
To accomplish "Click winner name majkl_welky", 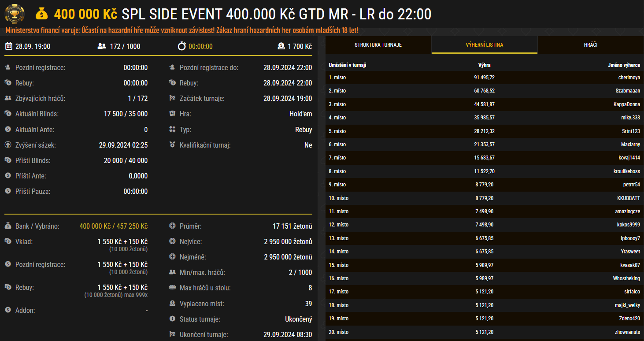I will click(x=628, y=305).
